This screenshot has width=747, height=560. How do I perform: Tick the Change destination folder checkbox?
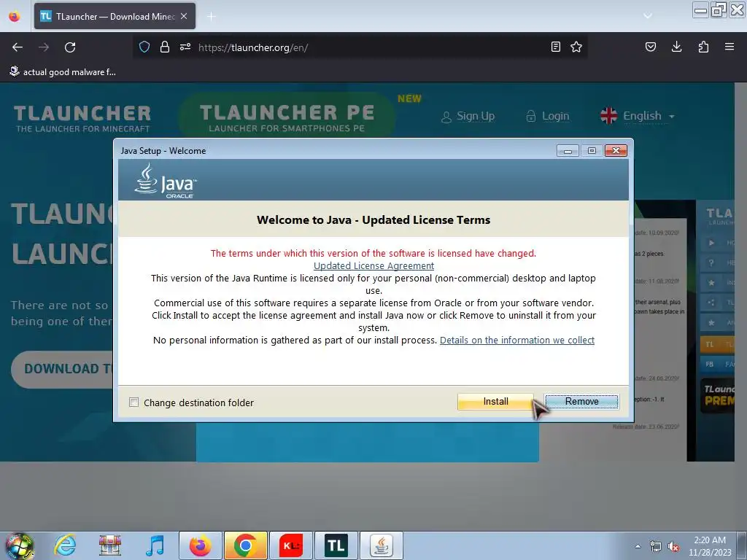point(134,402)
